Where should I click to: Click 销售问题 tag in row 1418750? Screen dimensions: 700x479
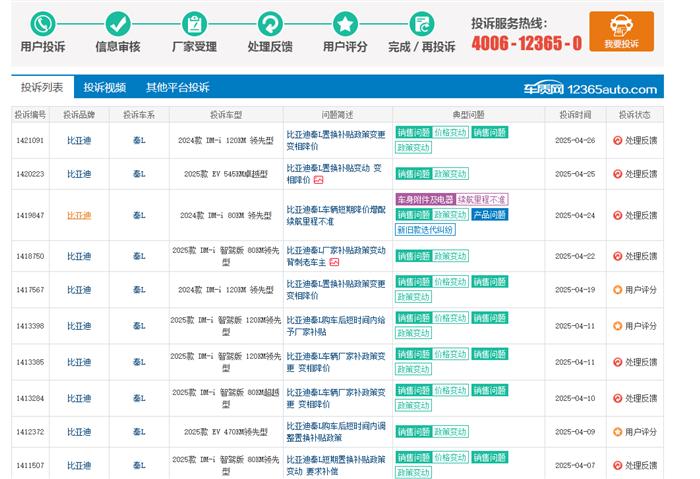coord(413,256)
